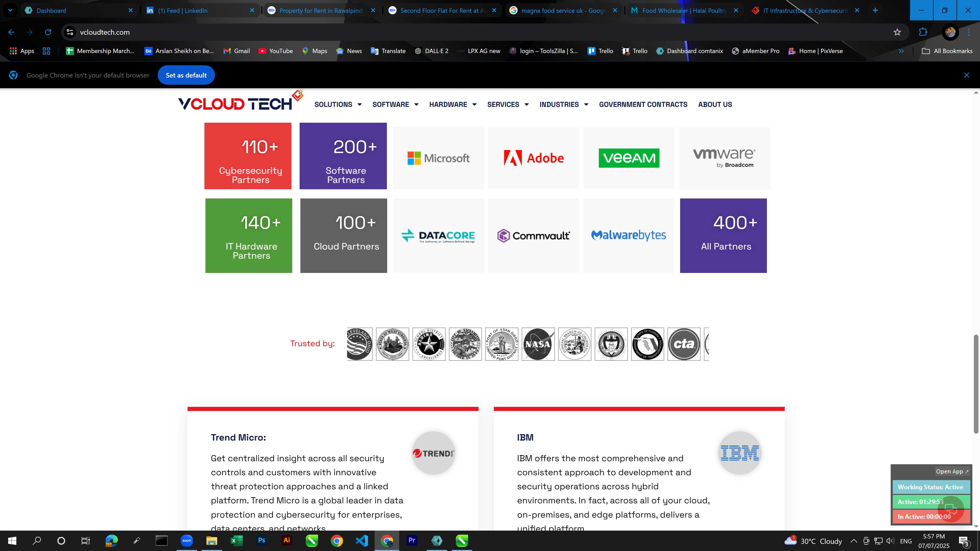The width and height of the screenshot is (980, 551).
Task: Open the Veeam partner logo tile
Action: tap(629, 158)
